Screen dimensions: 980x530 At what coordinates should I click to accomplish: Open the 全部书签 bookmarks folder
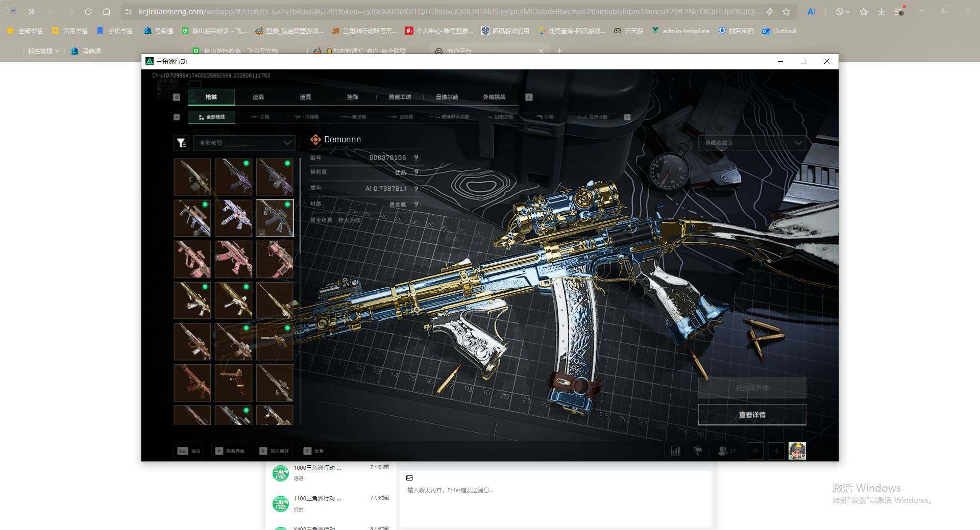(24, 31)
